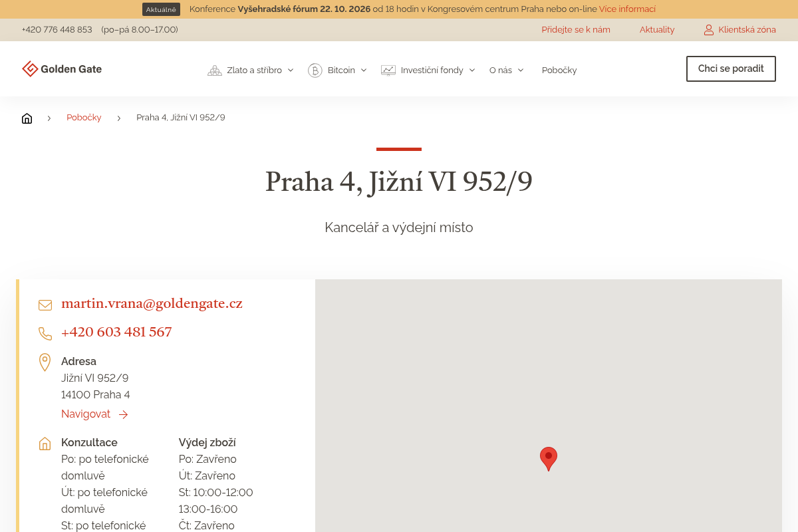Click the home breadcrumb icon
Image resolution: width=798 pixels, height=532 pixels.
pyautogui.click(x=27, y=118)
